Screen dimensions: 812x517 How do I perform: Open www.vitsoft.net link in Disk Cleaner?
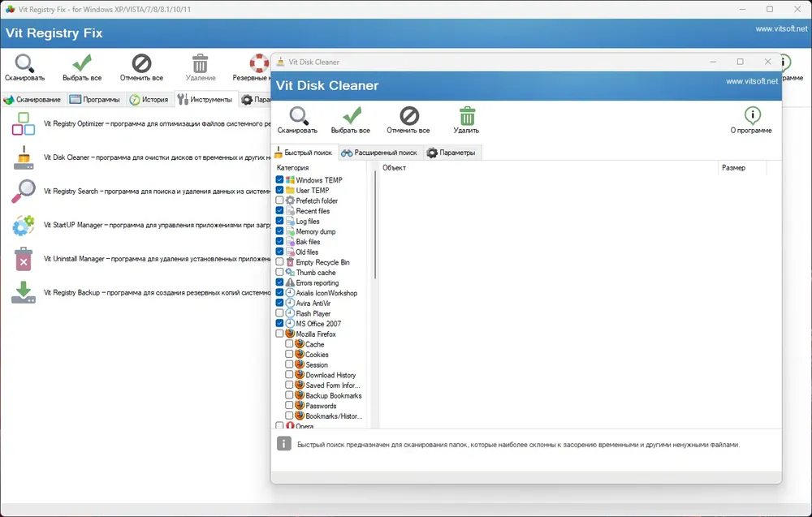click(752, 81)
